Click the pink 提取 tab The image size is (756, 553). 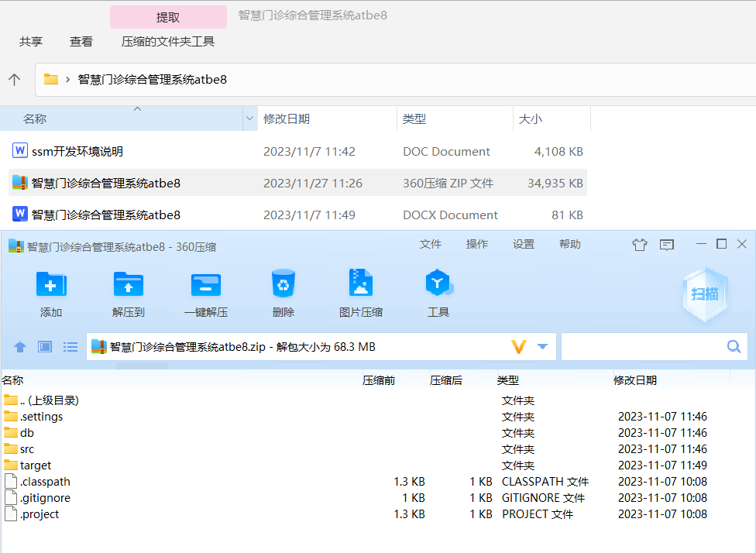168,17
